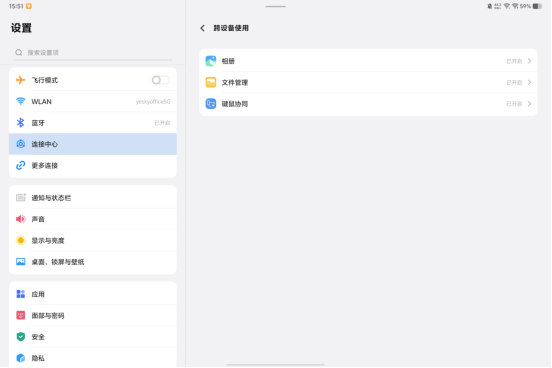Image resolution: width=552 pixels, height=368 pixels.
Task: Click the Bluetooth icon
Action: coord(21,123)
